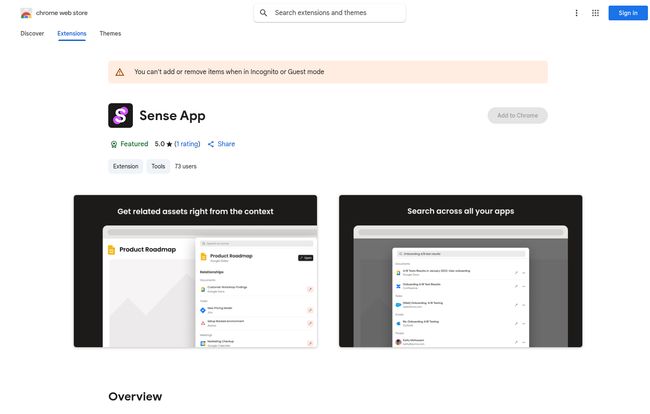
Task: Click the '73 users' text
Action: (186, 166)
